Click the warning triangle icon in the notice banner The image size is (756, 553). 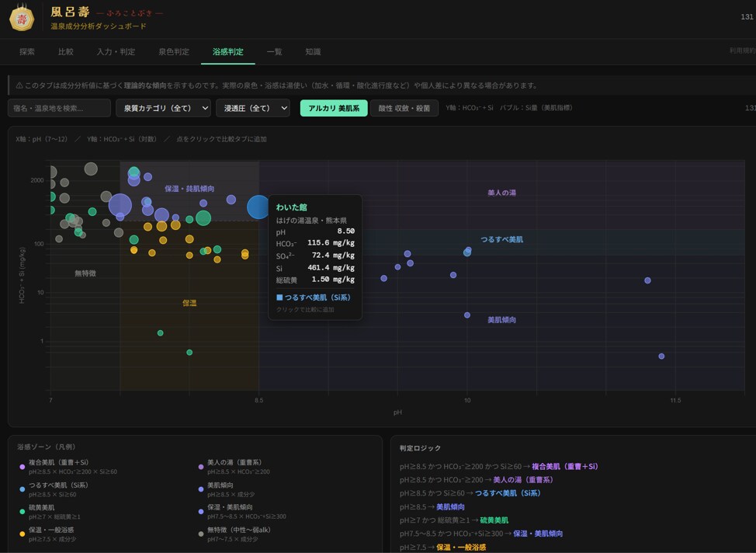[19, 85]
